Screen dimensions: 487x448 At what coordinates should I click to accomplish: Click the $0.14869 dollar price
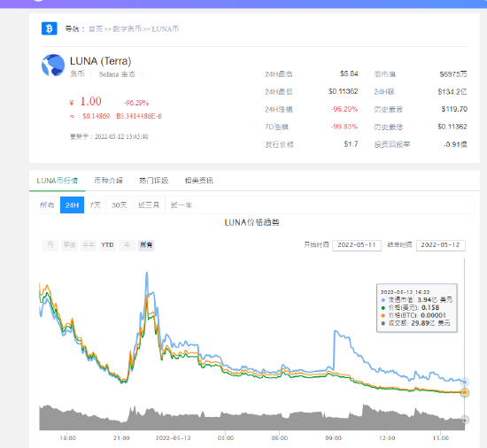pos(96,116)
